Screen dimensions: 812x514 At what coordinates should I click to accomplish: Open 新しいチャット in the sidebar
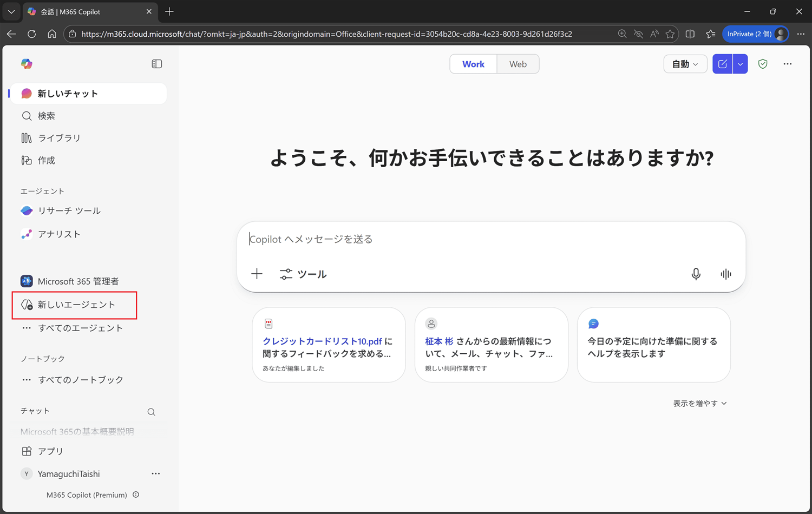pyautogui.click(x=89, y=94)
